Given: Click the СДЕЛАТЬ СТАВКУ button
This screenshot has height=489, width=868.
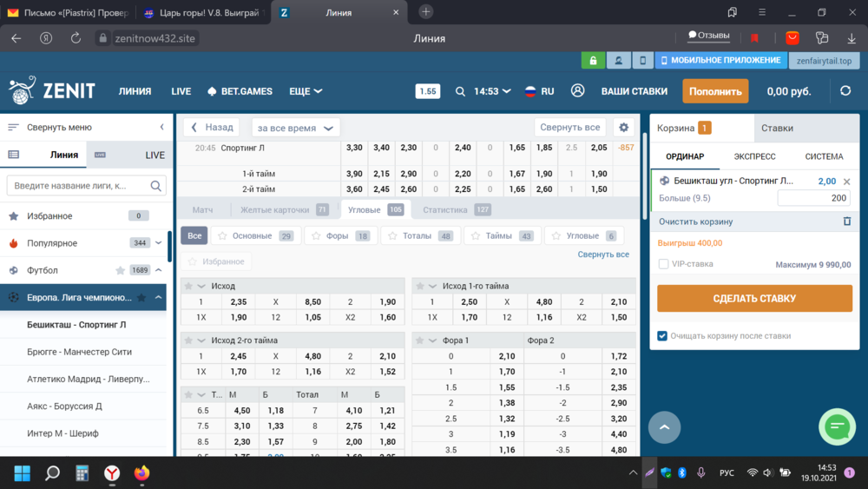Looking at the screenshot, I should pyautogui.click(x=754, y=299).
